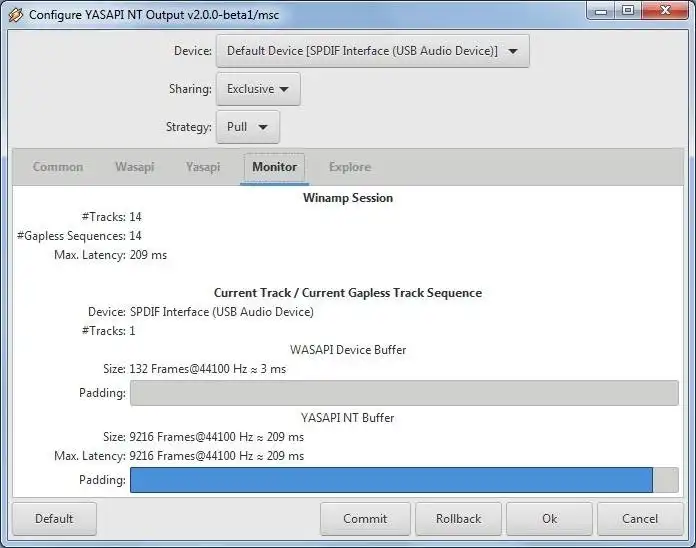
Task: Close the configuration window
Action: coord(664,10)
